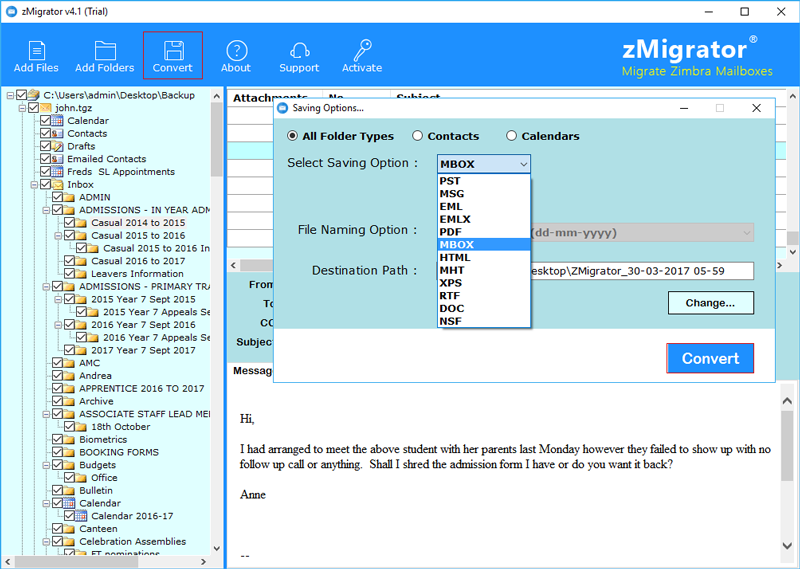Click the AMC folder icon
This screenshot has height=569, width=800.
pos(69,363)
